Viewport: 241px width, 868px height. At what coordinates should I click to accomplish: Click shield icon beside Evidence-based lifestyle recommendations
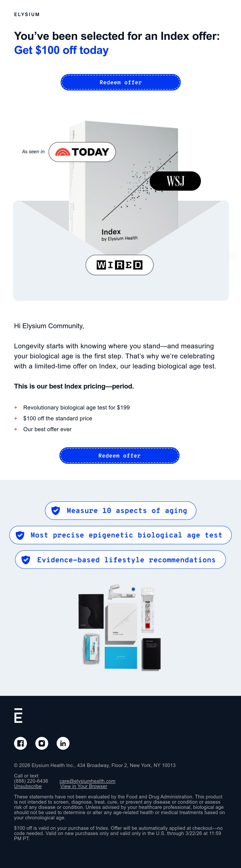coord(26,560)
